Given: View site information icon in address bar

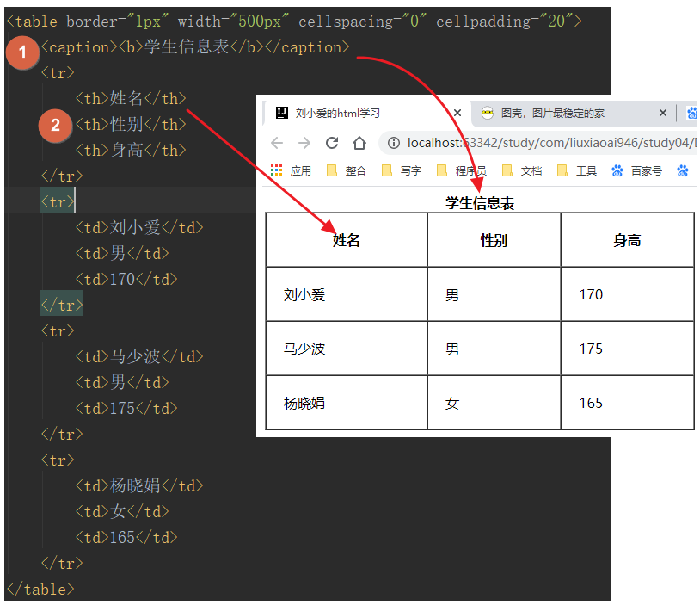Looking at the screenshot, I should click(x=393, y=143).
